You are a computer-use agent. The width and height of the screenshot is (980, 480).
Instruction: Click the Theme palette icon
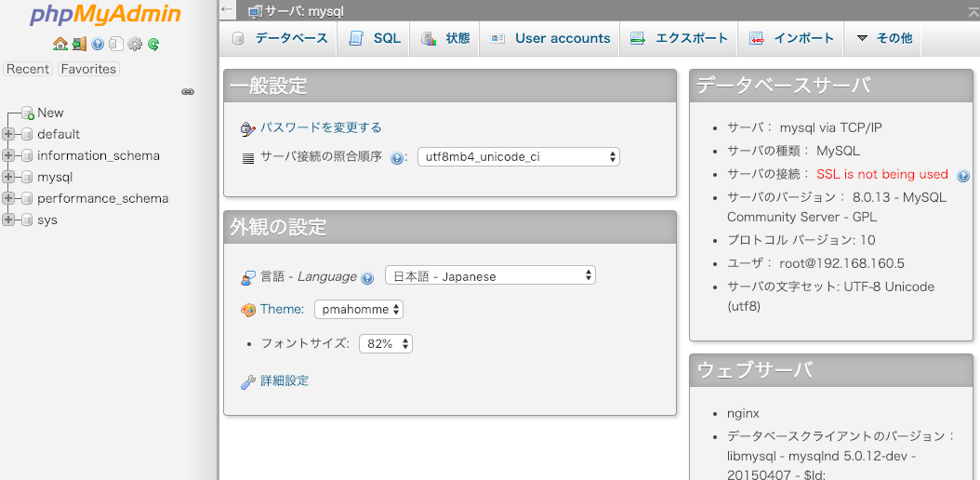click(x=248, y=310)
